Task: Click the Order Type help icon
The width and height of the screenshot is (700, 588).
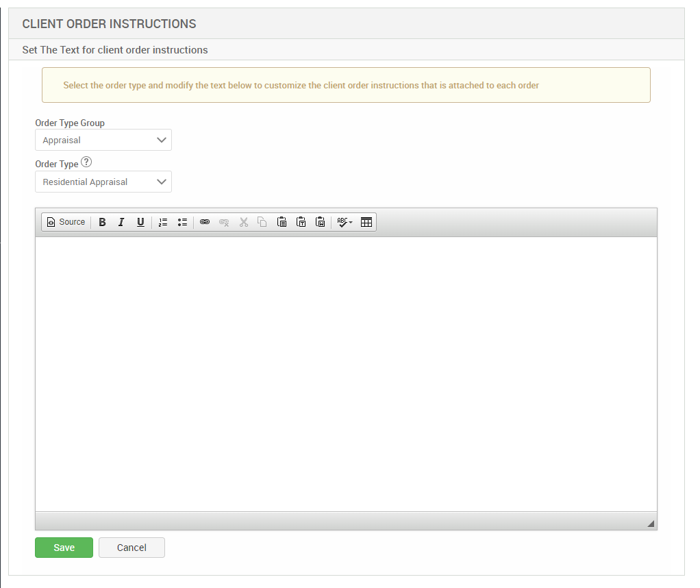Action: 86,163
